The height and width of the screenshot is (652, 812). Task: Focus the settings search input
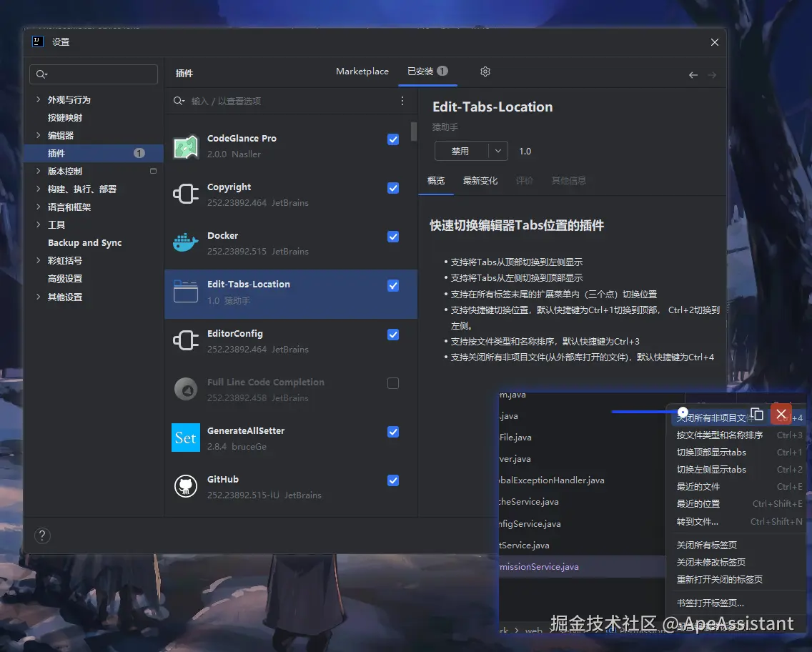(x=94, y=74)
